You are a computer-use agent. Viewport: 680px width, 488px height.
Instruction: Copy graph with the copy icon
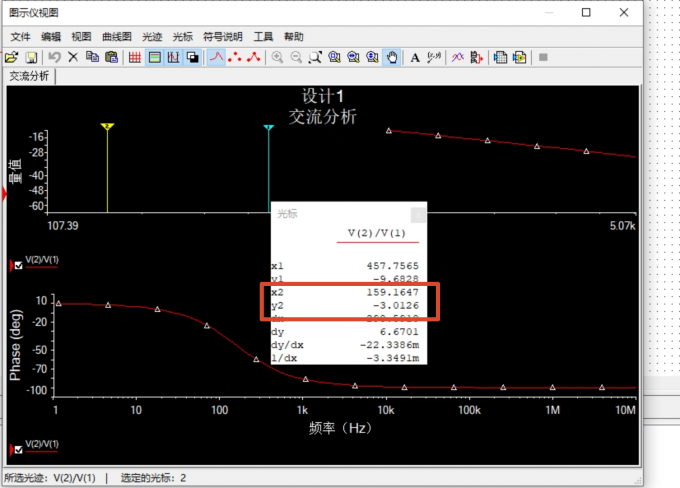[92, 57]
